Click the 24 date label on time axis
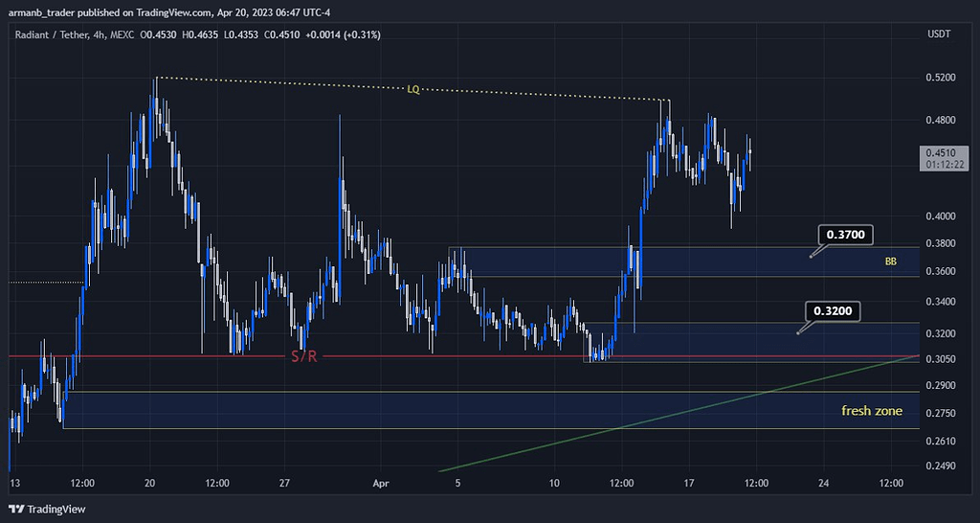This screenshot has width=980, height=523. coord(823,483)
